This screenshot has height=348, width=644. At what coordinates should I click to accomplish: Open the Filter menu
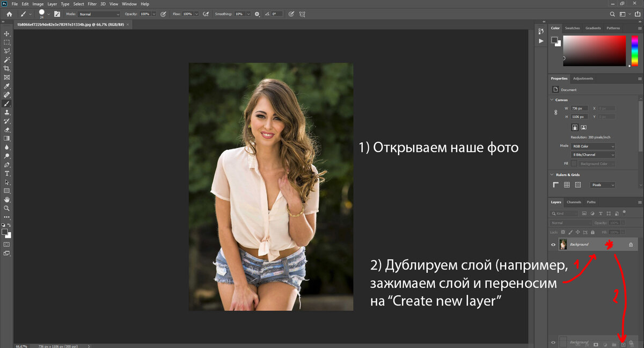92,4
